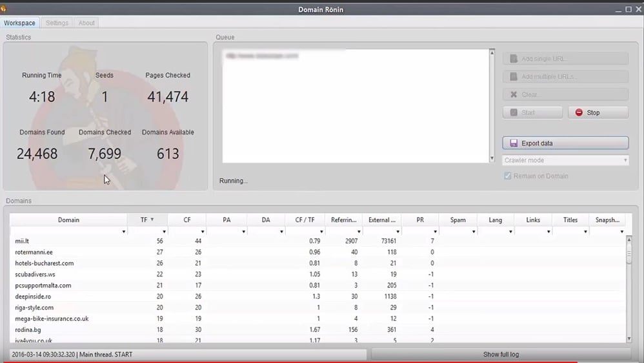
Task: Expand the PR column filter dropdown
Action: point(434,231)
